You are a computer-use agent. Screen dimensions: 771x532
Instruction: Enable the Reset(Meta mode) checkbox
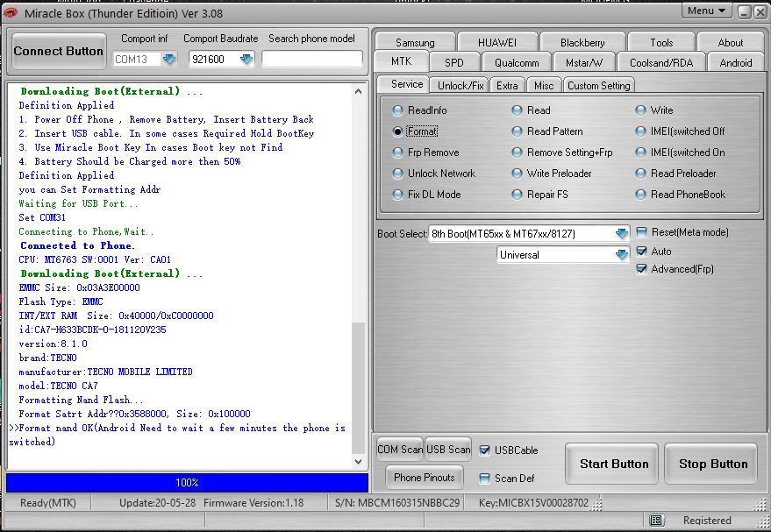click(x=642, y=232)
